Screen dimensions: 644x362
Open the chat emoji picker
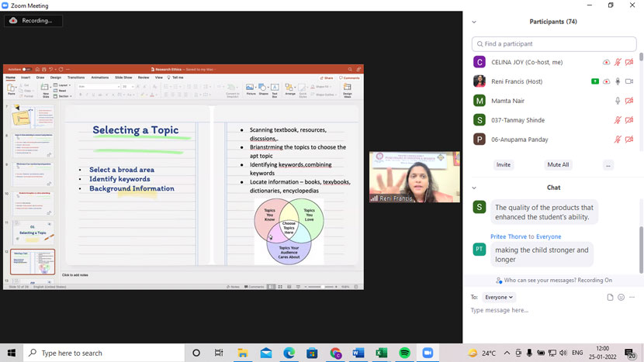tap(622, 297)
